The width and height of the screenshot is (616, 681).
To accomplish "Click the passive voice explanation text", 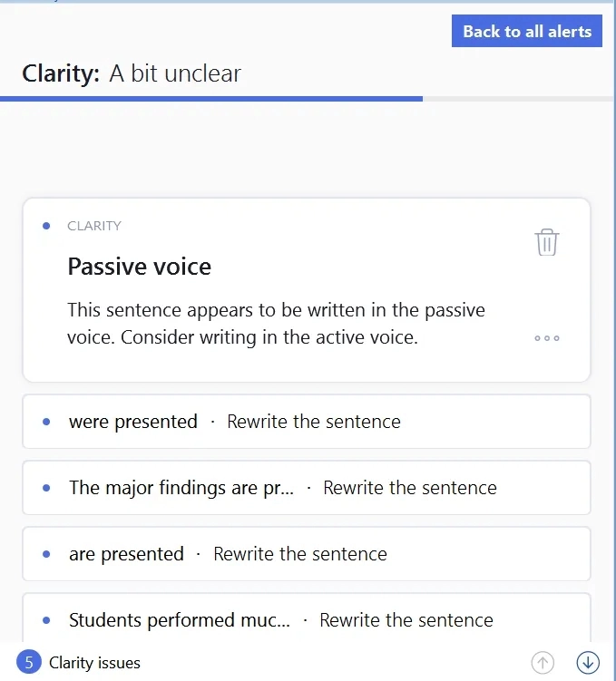I will tap(276, 324).
